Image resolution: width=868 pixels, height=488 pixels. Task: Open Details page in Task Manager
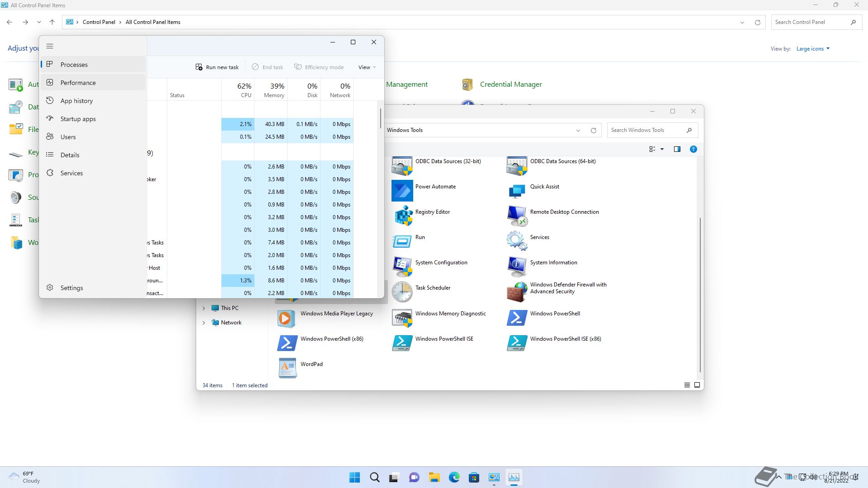[93, 155]
